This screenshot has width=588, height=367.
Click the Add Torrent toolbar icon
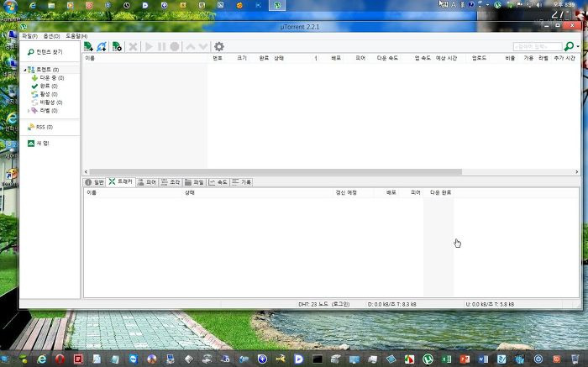[x=88, y=46]
